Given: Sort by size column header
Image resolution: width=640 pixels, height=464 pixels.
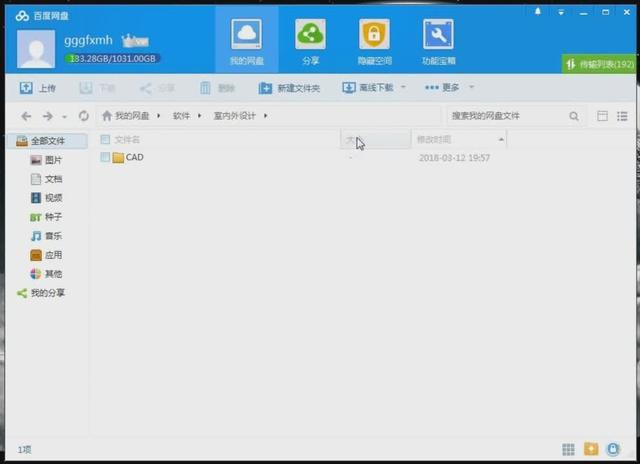Looking at the screenshot, I should click(375, 140).
